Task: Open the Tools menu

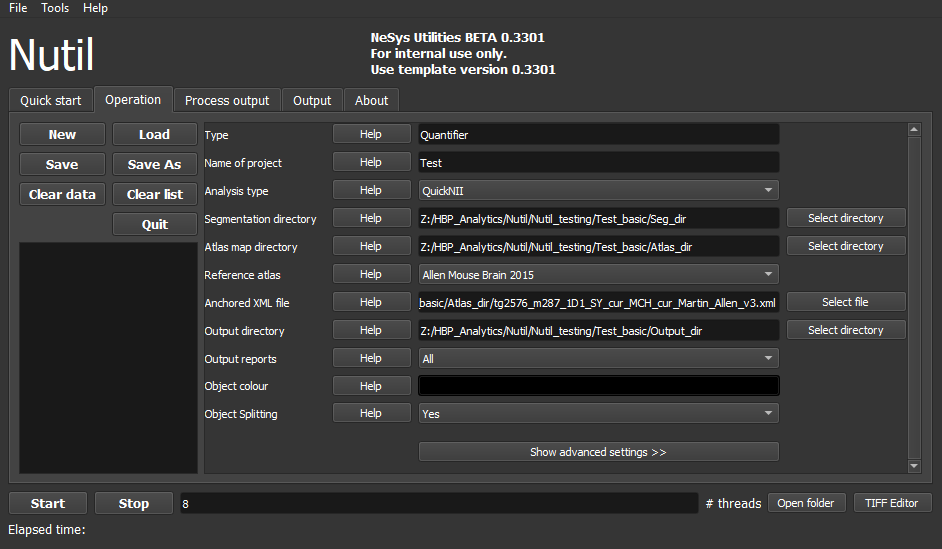Action: click(55, 8)
